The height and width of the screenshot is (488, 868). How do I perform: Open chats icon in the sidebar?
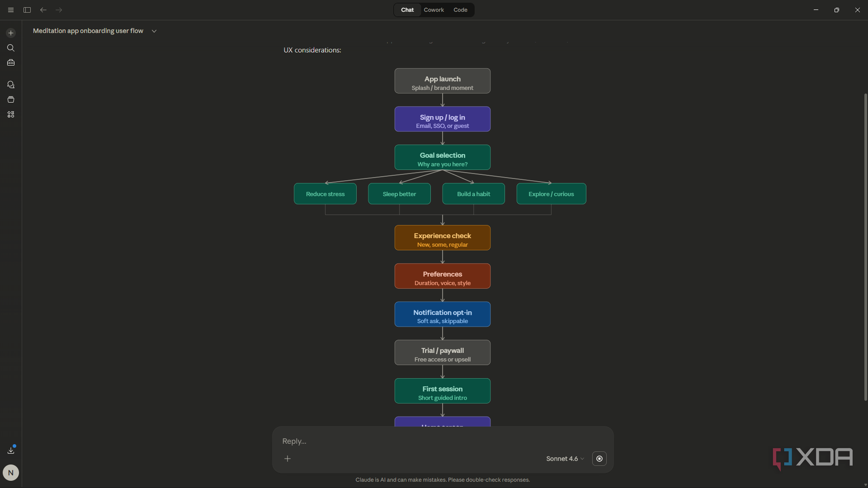(x=11, y=85)
